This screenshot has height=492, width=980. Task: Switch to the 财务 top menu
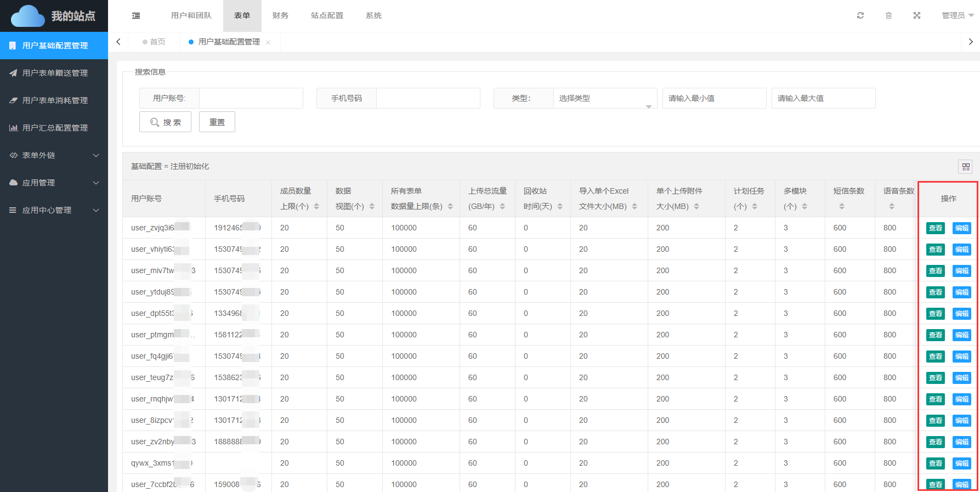(x=280, y=16)
